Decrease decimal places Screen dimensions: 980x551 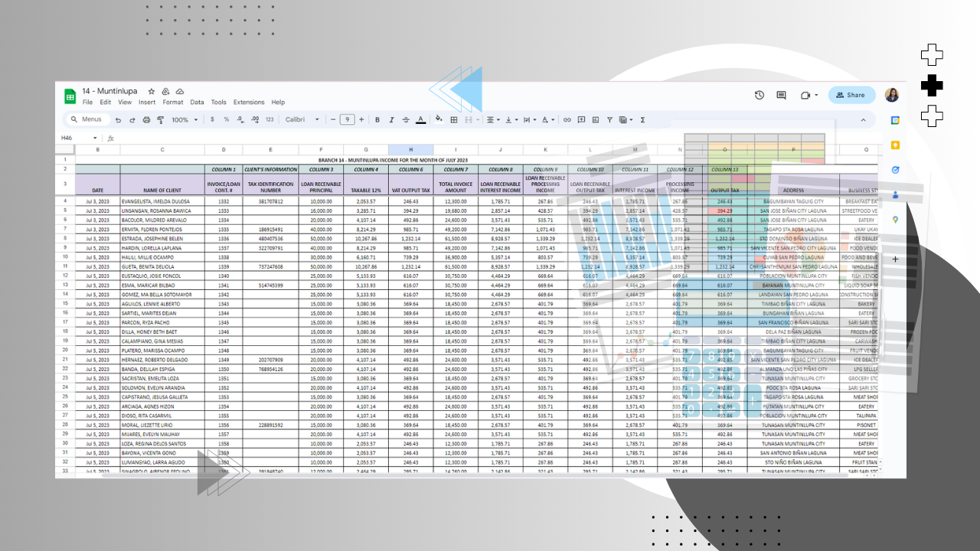pyautogui.click(x=241, y=120)
